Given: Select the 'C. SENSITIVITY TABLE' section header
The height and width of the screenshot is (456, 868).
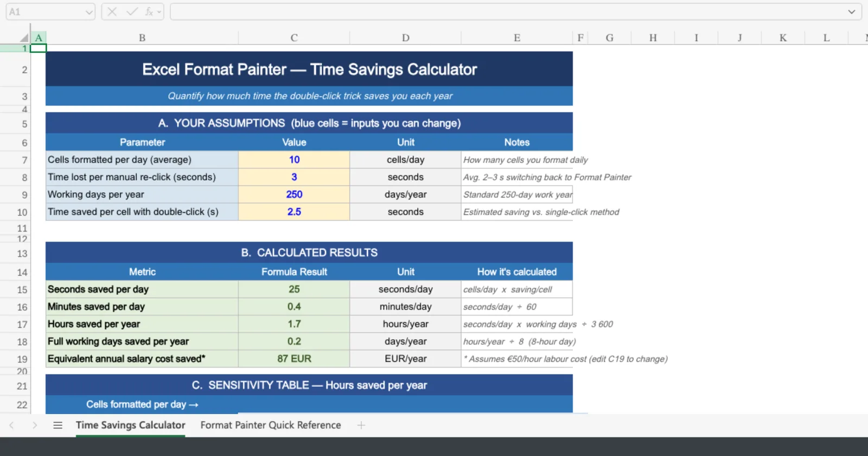Looking at the screenshot, I should coord(309,385).
